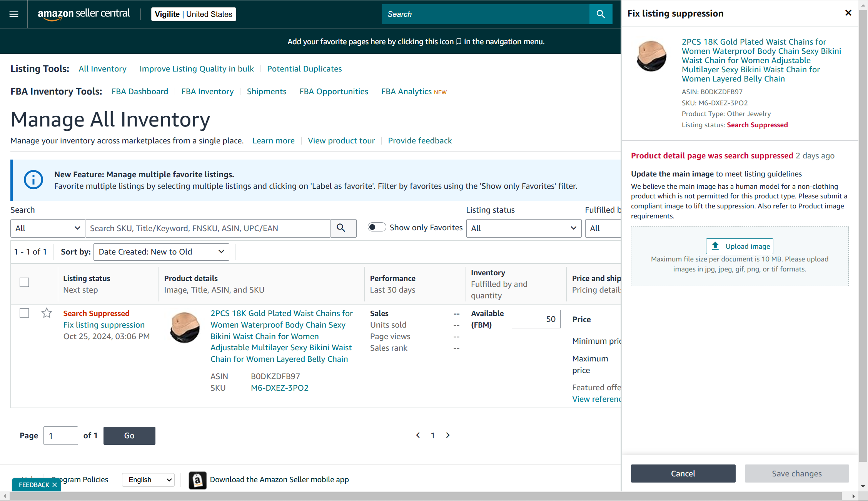The height and width of the screenshot is (501, 868).
Task: Open the Fulfilled by dropdown
Action: tap(603, 228)
